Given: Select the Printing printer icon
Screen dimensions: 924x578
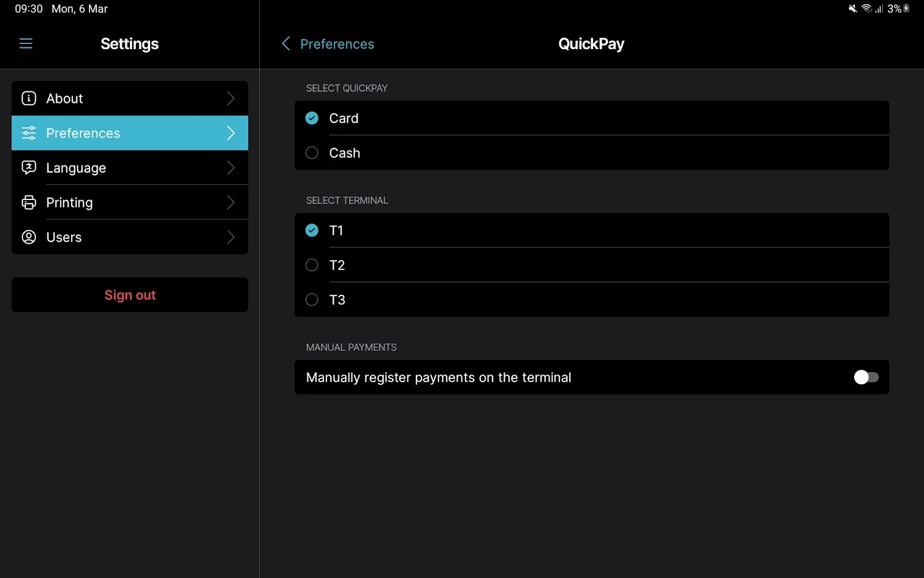Looking at the screenshot, I should [x=28, y=202].
